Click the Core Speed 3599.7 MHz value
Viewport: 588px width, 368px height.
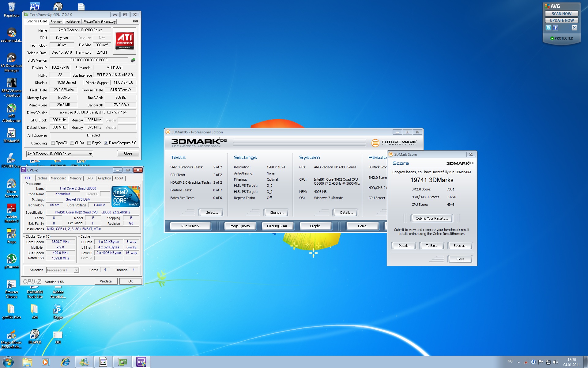coord(60,242)
